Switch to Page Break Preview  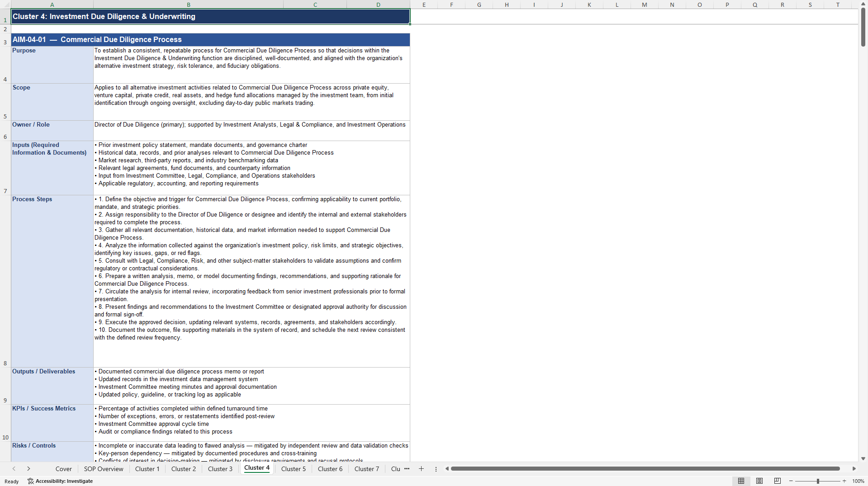[x=777, y=481]
